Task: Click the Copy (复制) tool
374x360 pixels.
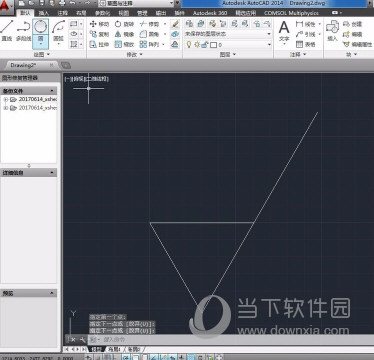Action: tap(99, 34)
